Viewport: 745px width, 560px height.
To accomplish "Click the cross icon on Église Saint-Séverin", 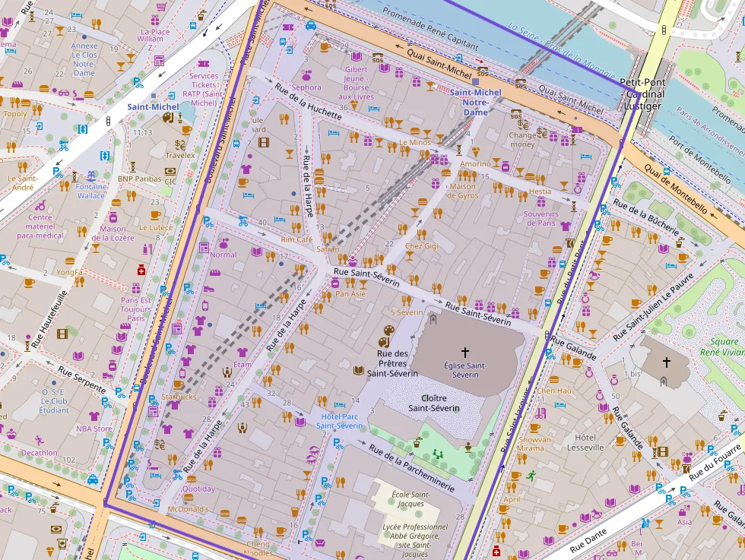I will coord(465,352).
